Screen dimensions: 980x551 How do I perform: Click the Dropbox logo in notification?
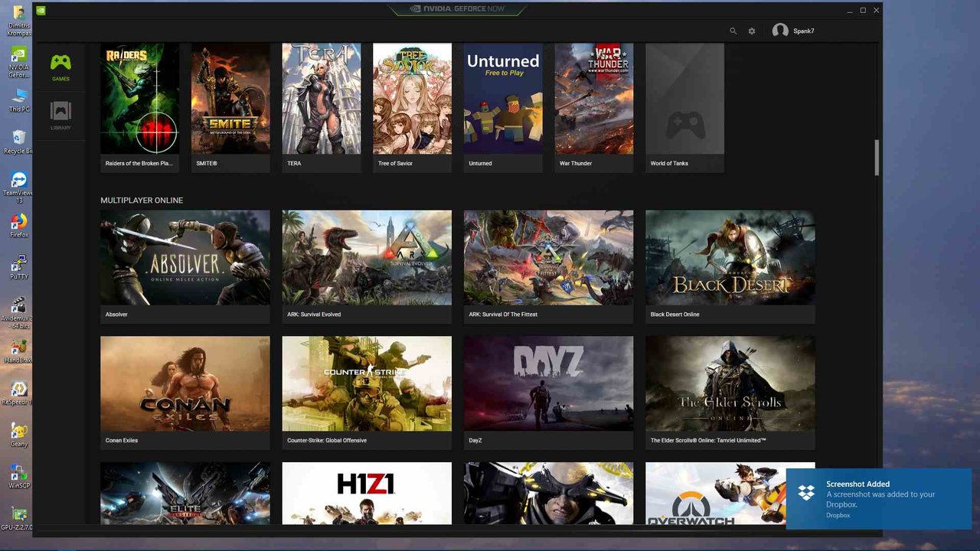[806, 492]
